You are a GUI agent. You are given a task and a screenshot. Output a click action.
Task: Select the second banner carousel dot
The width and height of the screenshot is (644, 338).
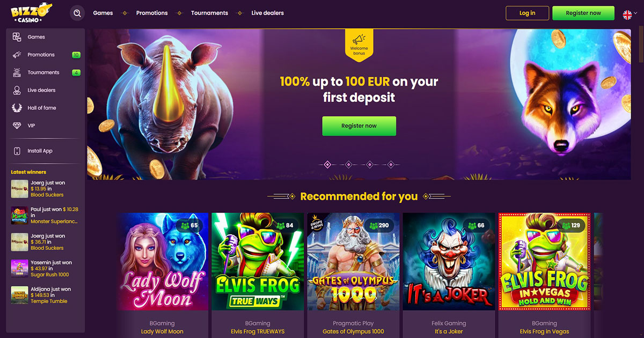[x=348, y=164]
